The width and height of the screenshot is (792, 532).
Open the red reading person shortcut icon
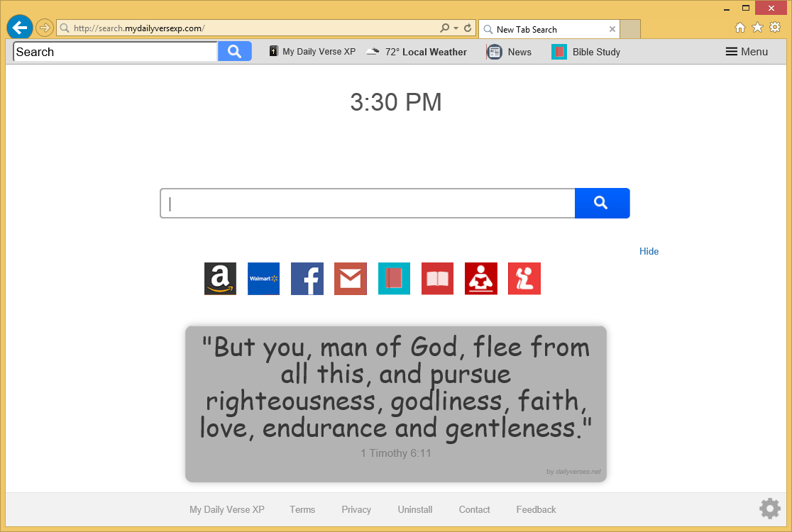pos(481,279)
